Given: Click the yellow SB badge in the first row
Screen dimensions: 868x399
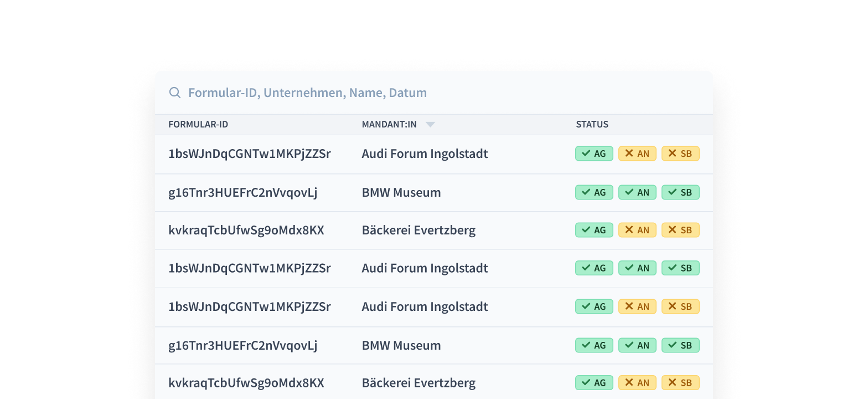Looking at the screenshot, I should pos(680,154).
